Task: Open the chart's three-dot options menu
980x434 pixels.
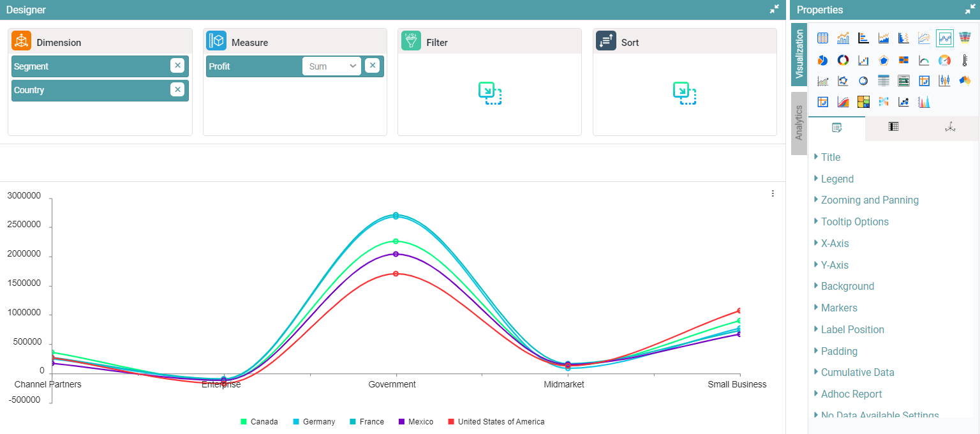Action: [773, 193]
